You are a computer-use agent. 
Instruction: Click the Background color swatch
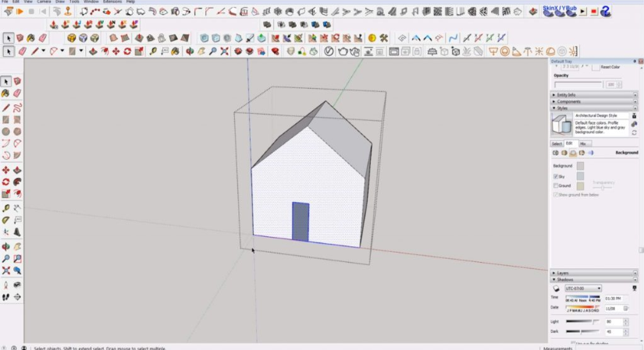click(x=580, y=166)
